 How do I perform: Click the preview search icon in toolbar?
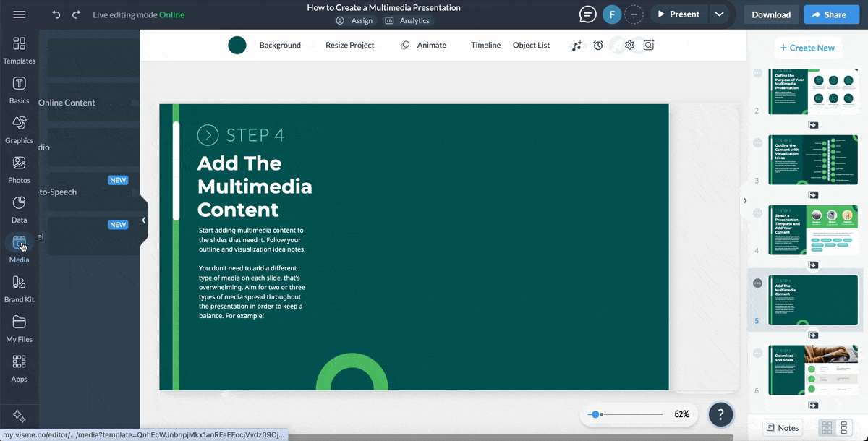649,46
